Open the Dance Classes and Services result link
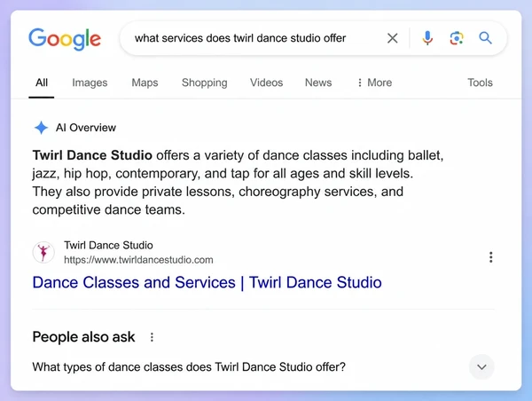532x401 pixels. (x=207, y=282)
